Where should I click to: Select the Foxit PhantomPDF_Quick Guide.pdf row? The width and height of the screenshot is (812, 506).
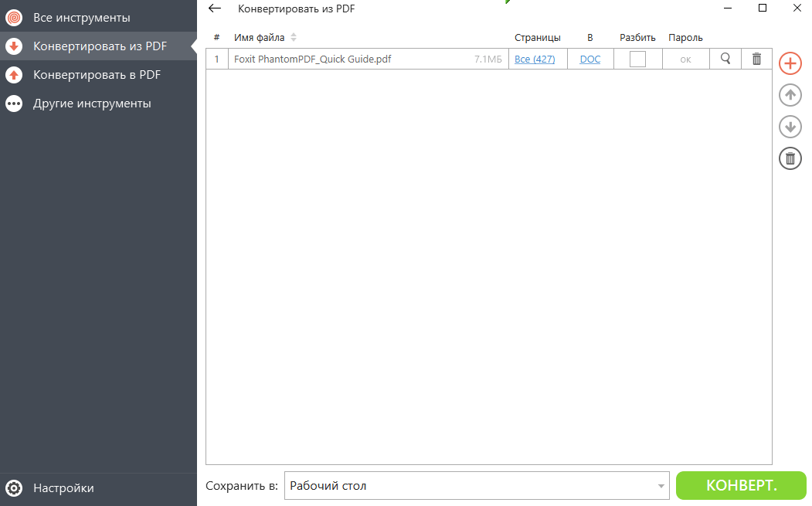489,59
